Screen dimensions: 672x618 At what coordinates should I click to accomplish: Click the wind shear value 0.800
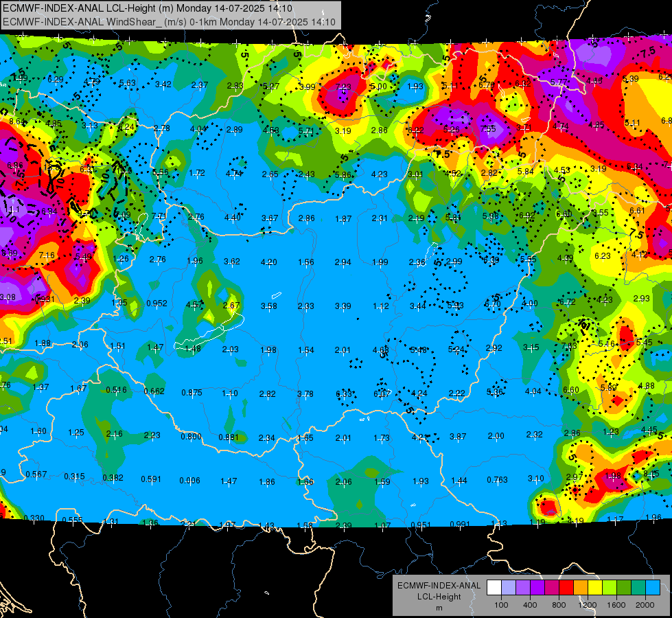[x=191, y=437]
